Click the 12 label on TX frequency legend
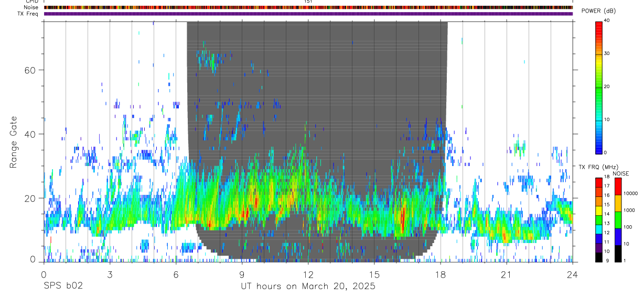644x297 pixels. (607, 233)
